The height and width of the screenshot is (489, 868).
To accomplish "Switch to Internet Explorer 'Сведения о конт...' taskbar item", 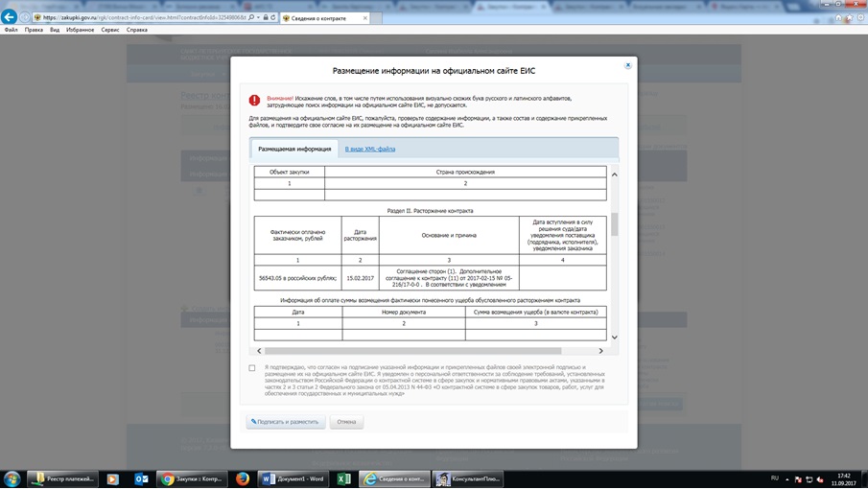I will (394, 479).
